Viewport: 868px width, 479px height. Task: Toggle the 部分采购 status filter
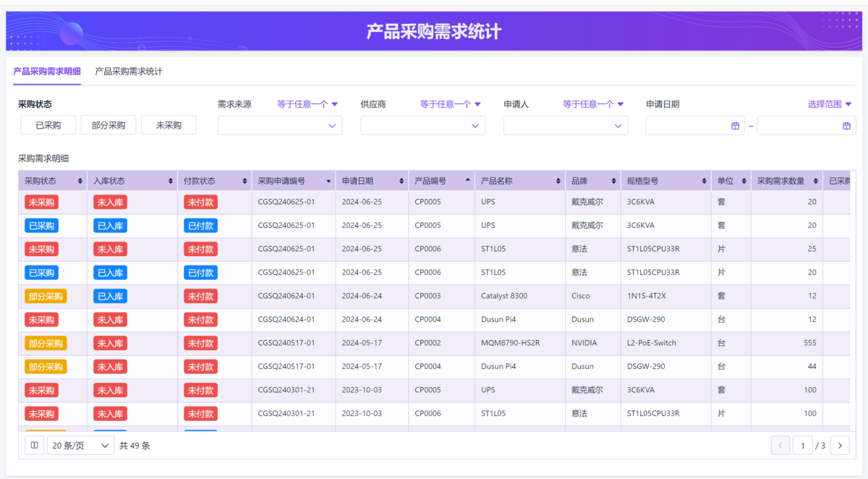pos(109,125)
